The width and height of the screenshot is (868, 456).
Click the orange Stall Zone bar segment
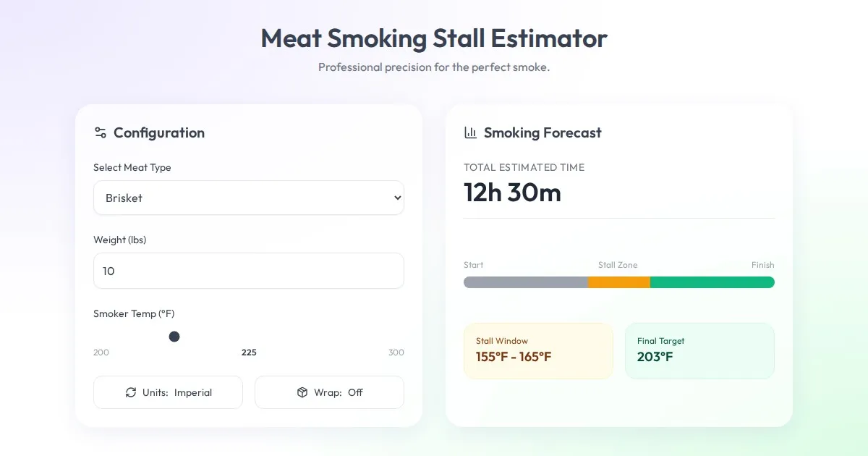[x=619, y=282]
